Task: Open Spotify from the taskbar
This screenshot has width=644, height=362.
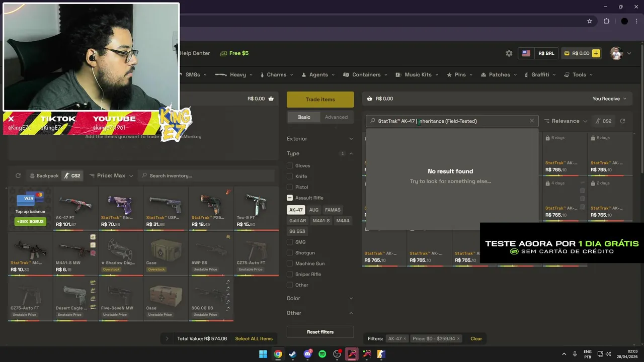Action: click(x=323, y=354)
